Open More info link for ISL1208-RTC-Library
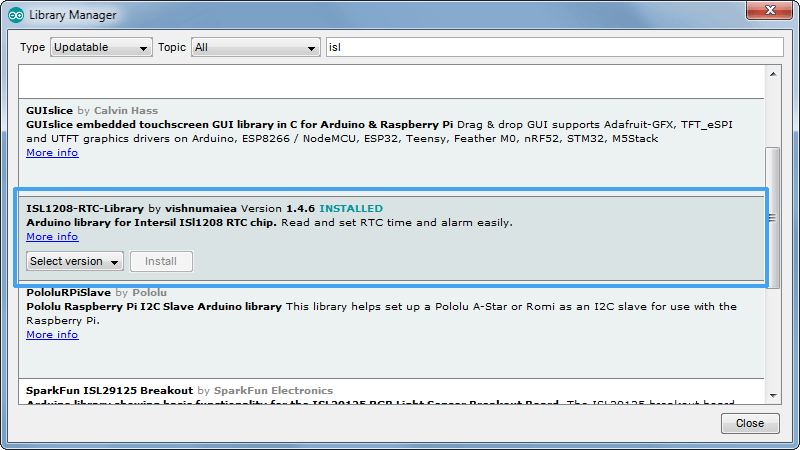800x450 pixels. [52, 237]
